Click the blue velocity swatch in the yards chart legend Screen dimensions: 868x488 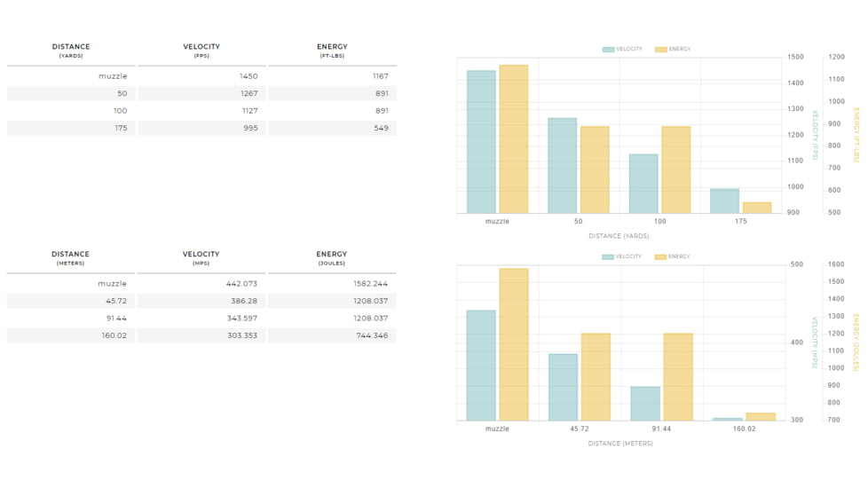608,50
